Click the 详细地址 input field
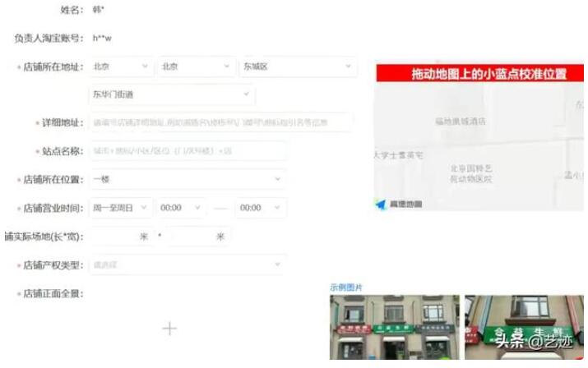This screenshot has width=588, height=368. point(220,122)
